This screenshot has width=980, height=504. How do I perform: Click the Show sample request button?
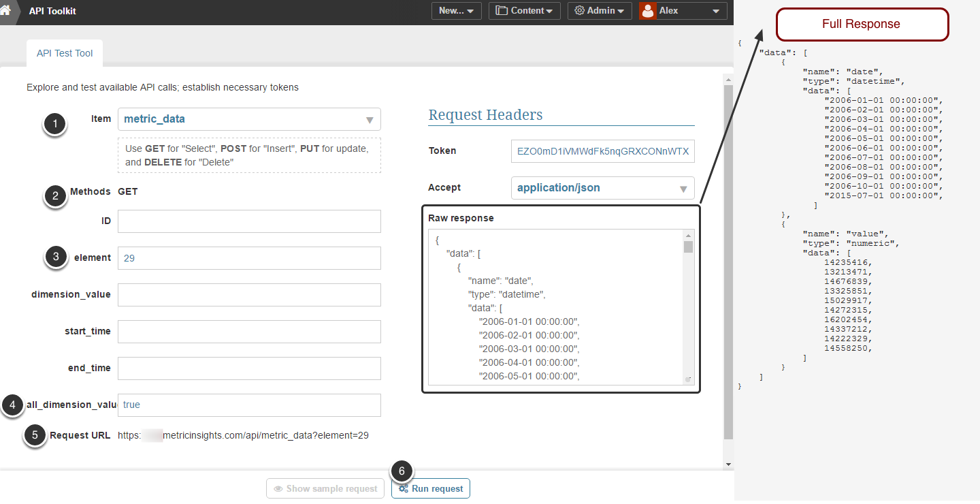[325, 489]
